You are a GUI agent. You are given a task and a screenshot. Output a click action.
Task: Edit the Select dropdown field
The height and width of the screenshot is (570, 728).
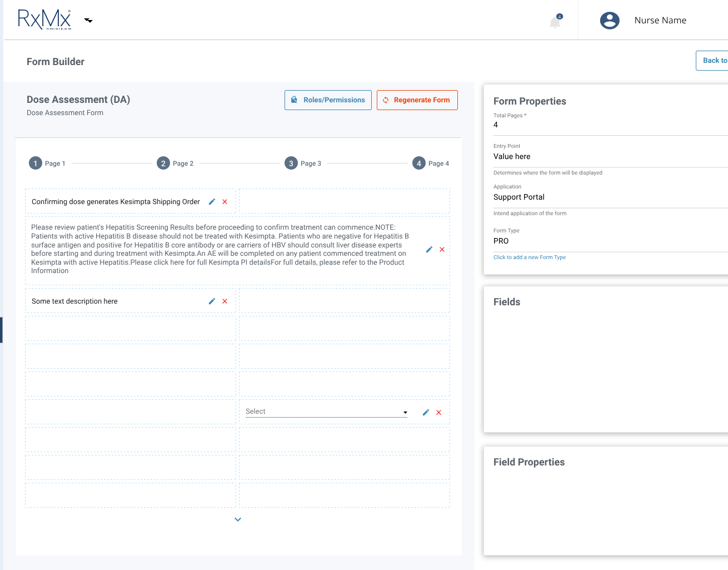point(426,413)
